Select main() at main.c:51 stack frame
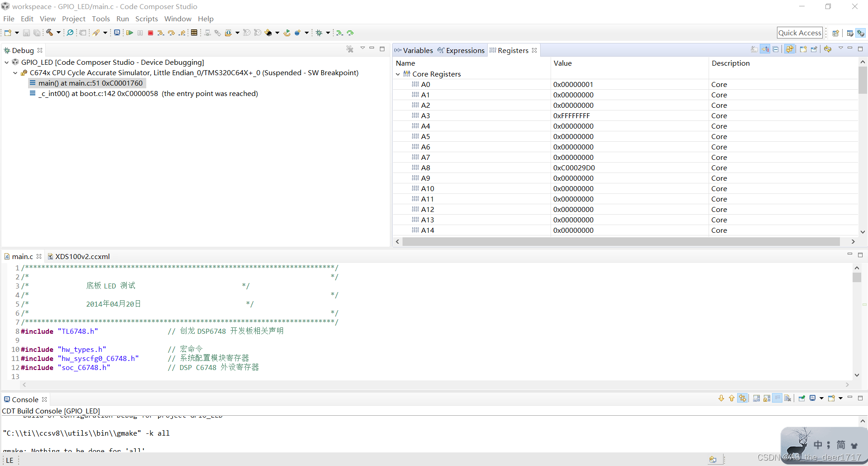Image resolution: width=868 pixels, height=466 pixels. pos(86,83)
